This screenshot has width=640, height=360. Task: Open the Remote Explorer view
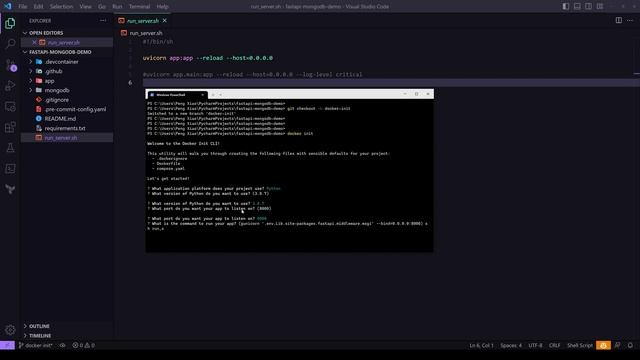coord(10,107)
